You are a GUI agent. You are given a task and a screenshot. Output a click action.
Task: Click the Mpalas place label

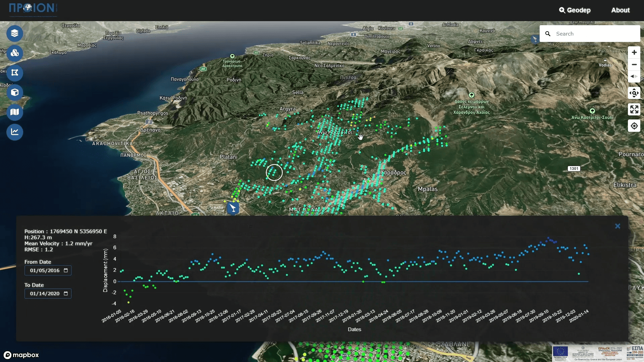428,189
